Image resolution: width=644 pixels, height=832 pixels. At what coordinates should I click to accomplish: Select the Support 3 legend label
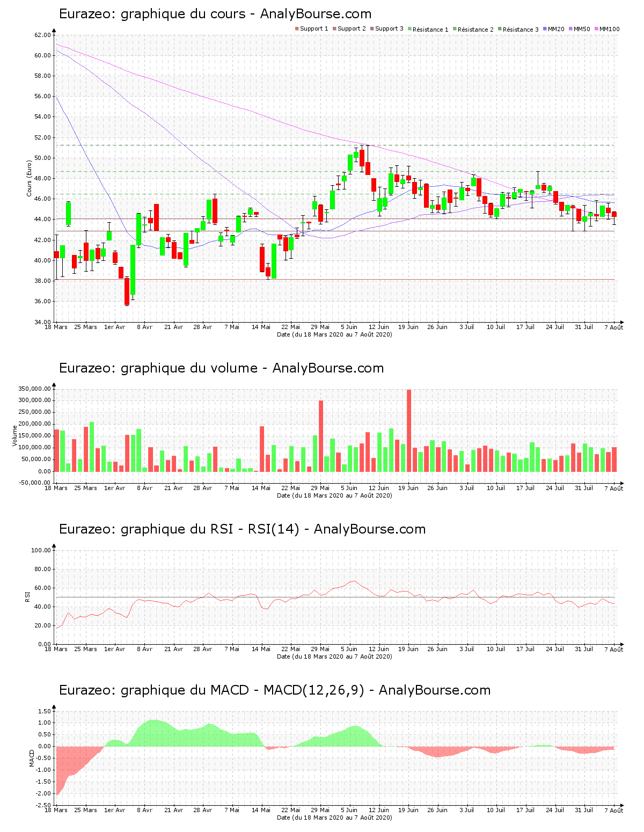[389, 29]
